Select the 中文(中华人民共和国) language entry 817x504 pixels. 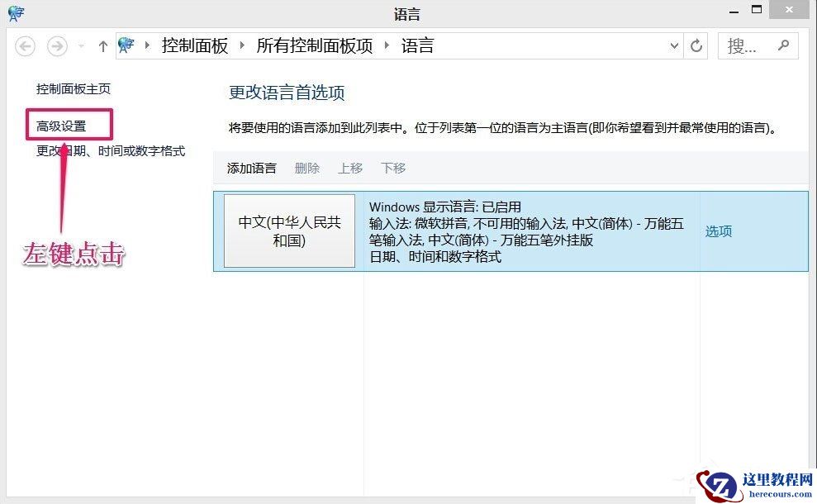289,231
